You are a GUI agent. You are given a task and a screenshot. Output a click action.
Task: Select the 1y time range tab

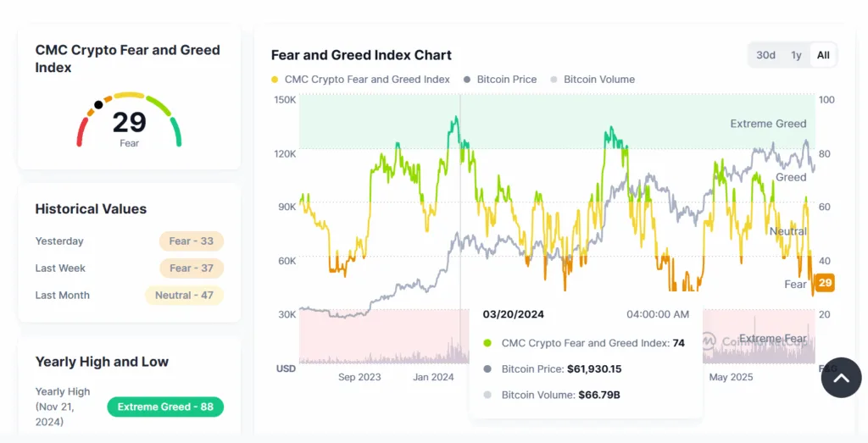(796, 55)
